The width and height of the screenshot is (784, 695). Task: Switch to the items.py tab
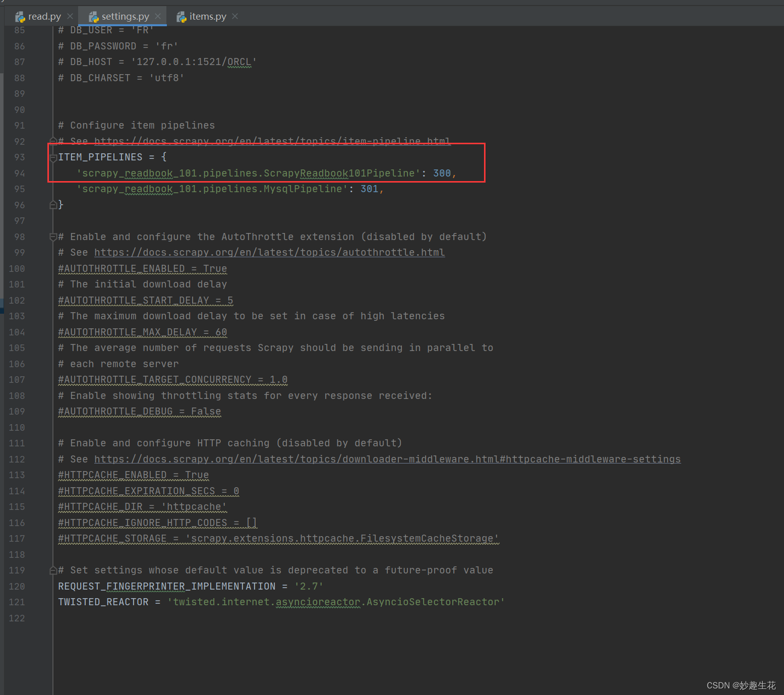pos(207,16)
